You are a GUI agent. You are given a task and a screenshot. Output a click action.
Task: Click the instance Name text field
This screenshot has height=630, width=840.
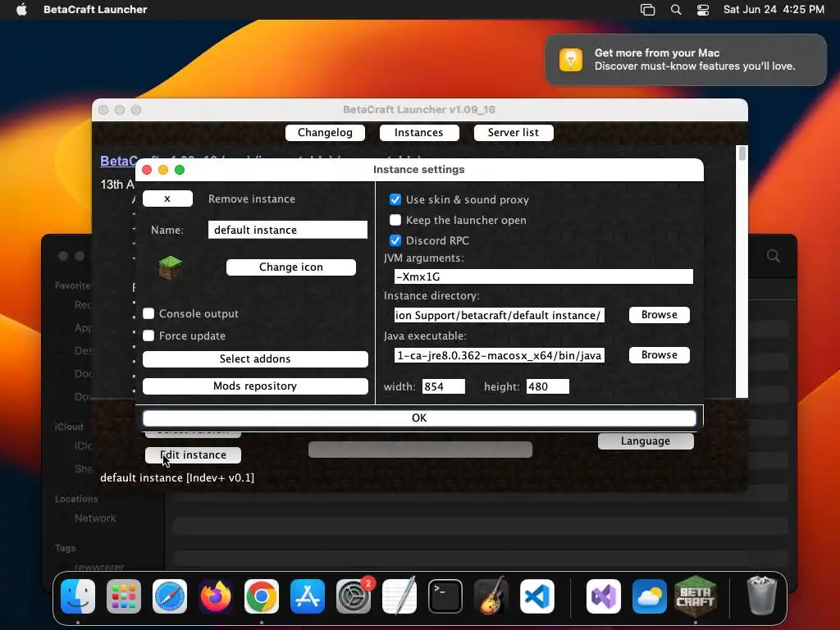(288, 230)
